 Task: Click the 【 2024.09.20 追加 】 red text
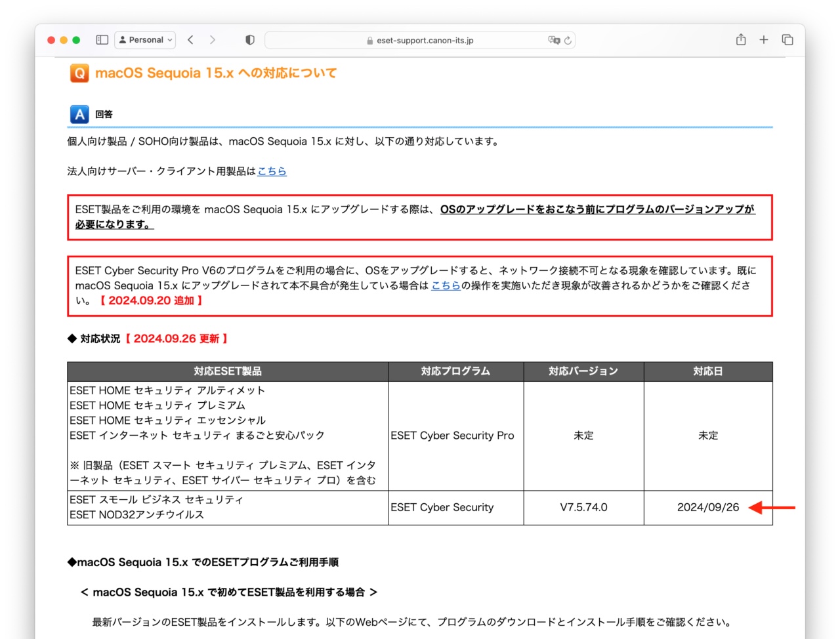tap(151, 300)
